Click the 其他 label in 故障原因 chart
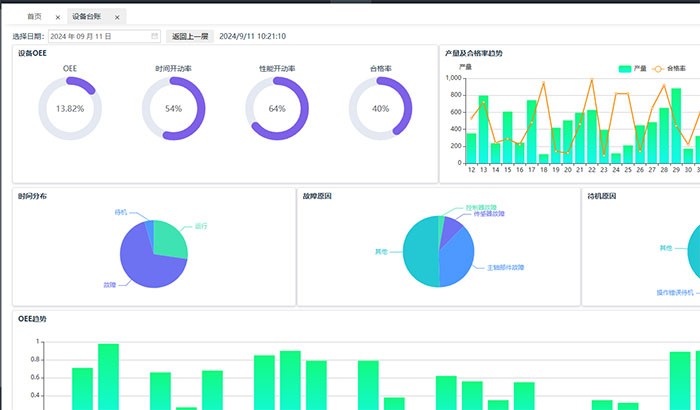This screenshot has width=700, height=410. (381, 252)
